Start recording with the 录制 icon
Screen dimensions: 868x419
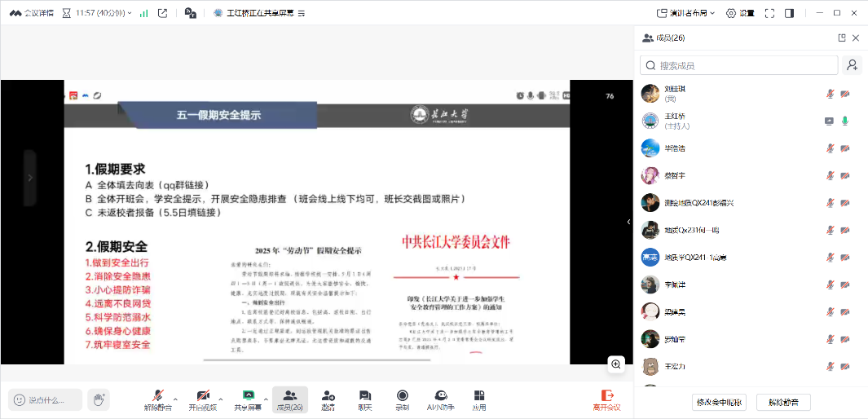coord(402,399)
